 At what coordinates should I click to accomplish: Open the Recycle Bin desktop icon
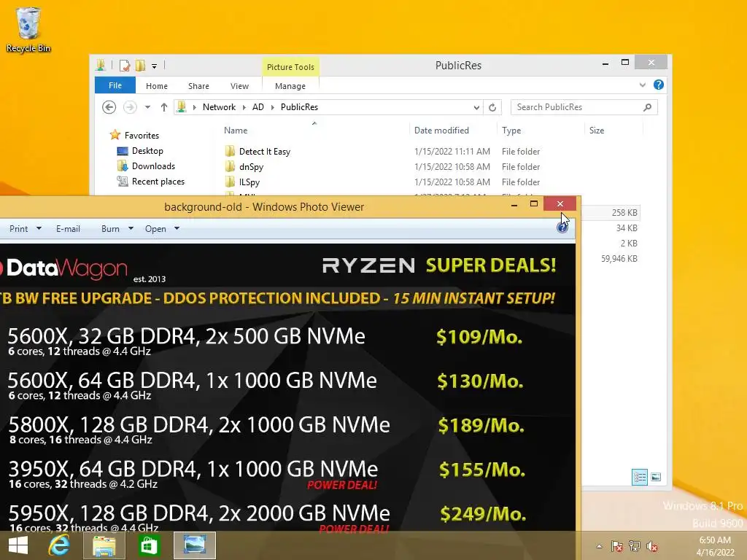click(x=28, y=29)
